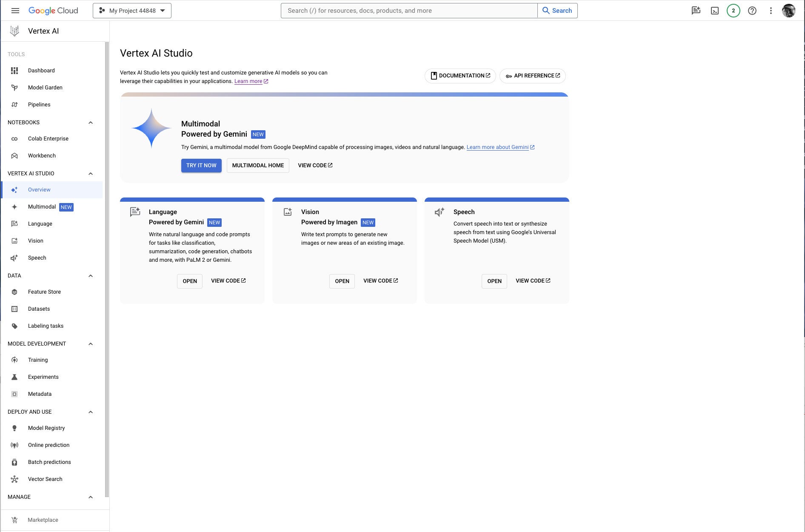Image resolution: width=805 pixels, height=532 pixels.
Task: Open Multimodal NEW in the sidebar
Action: [52, 207]
